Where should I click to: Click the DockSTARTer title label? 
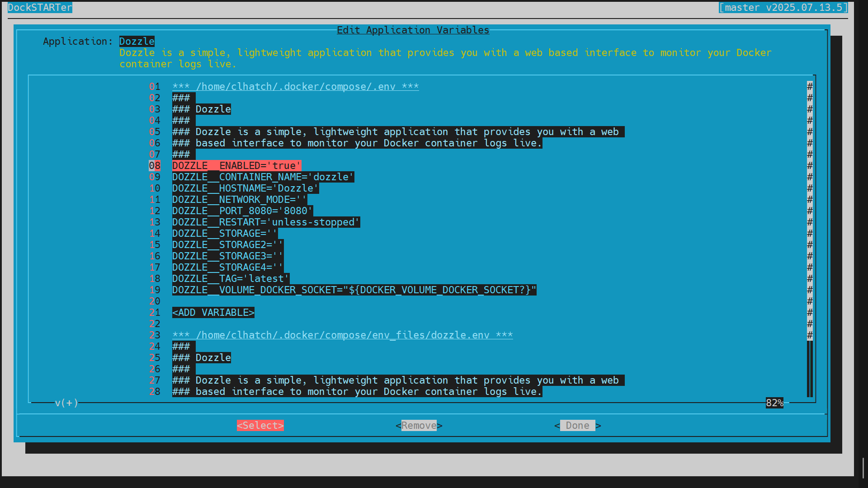coord(40,8)
